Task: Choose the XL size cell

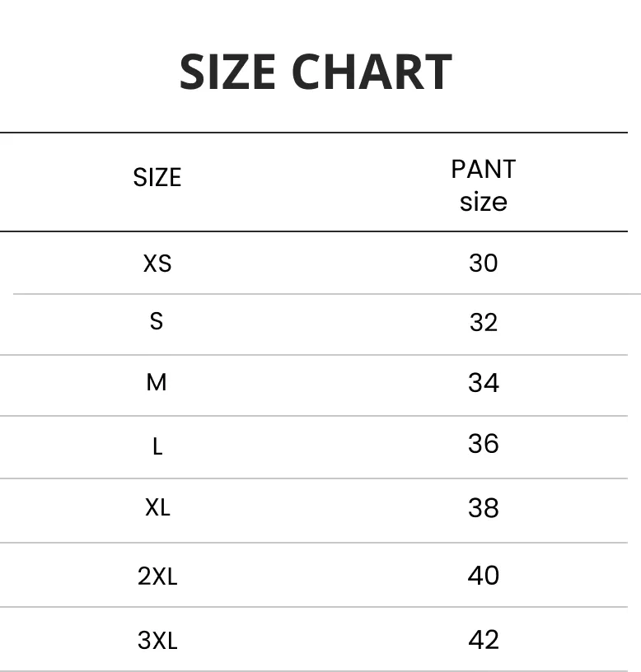Action: [x=157, y=508]
